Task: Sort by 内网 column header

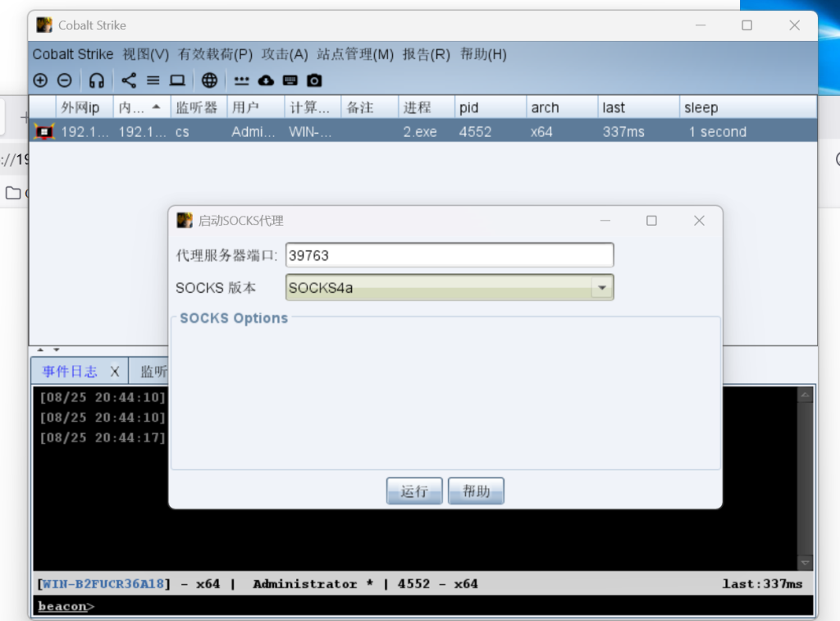Action: (x=142, y=107)
